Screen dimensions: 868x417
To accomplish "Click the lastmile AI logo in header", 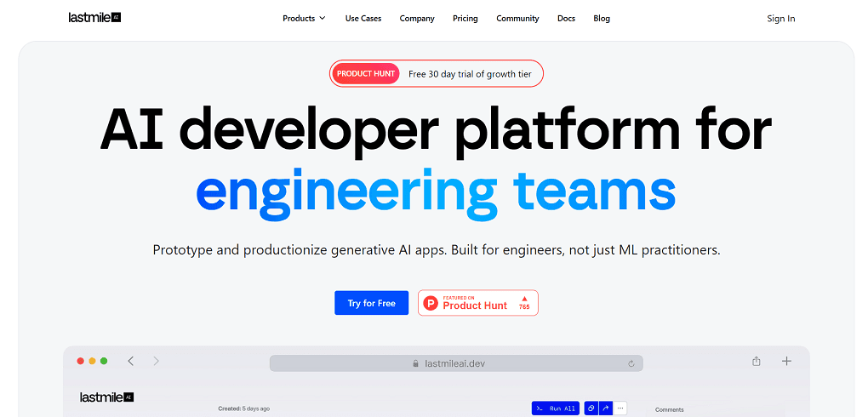I will coord(94,18).
